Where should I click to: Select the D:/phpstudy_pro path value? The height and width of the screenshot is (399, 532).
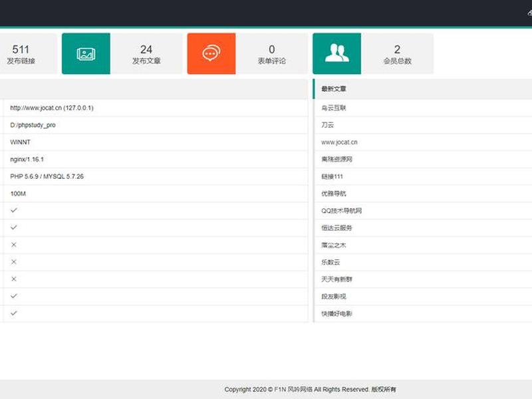pos(33,125)
